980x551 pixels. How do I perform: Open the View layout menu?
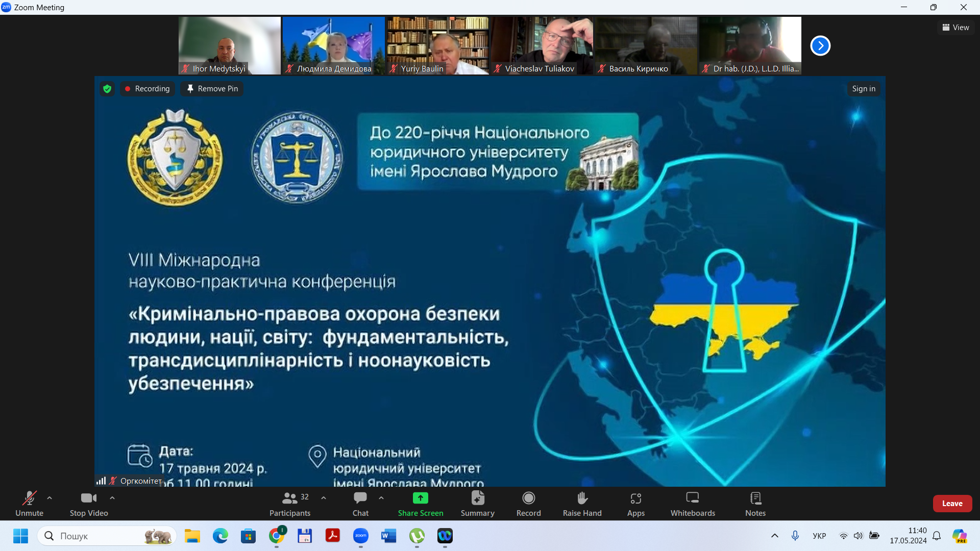(955, 28)
